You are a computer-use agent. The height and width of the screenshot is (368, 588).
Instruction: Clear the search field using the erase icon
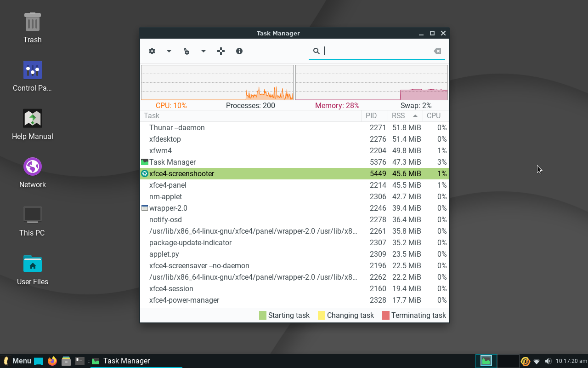pos(437,51)
